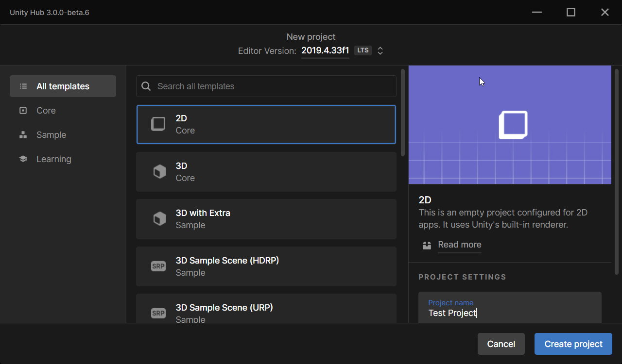
Task: Open the Read more link
Action: coord(460,245)
